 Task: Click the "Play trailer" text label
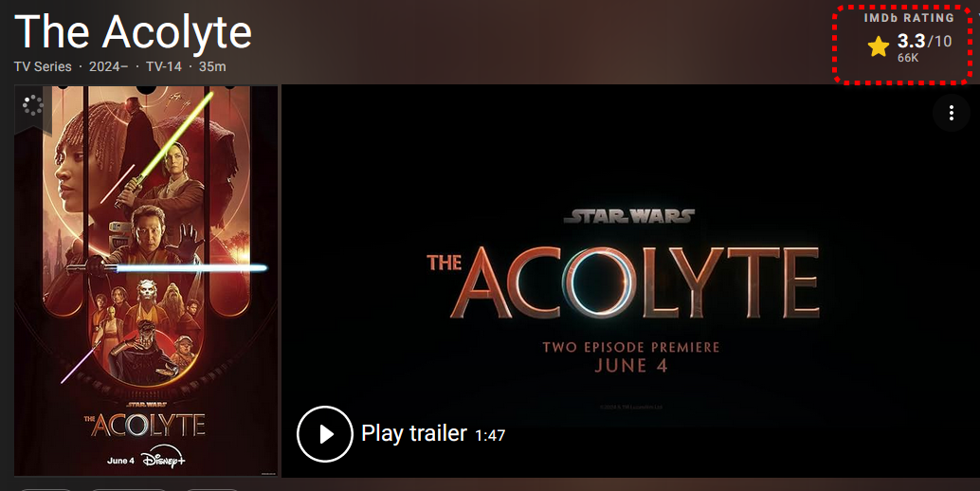[x=414, y=433]
